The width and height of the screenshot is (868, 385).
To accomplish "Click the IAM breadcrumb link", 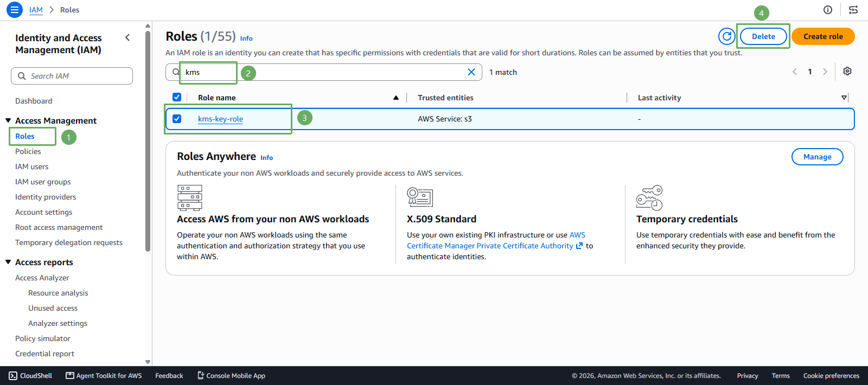I will (x=36, y=10).
